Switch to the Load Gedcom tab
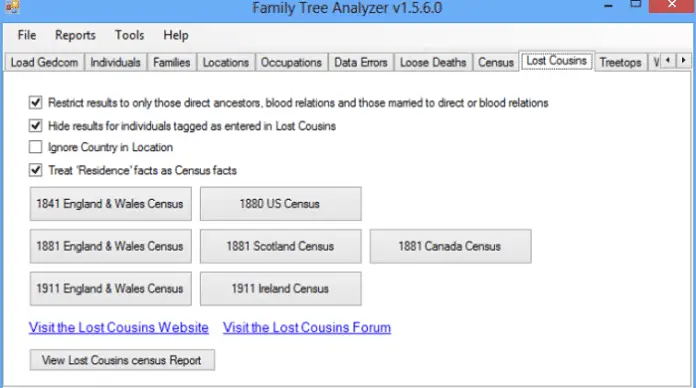696x388 pixels. click(44, 63)
